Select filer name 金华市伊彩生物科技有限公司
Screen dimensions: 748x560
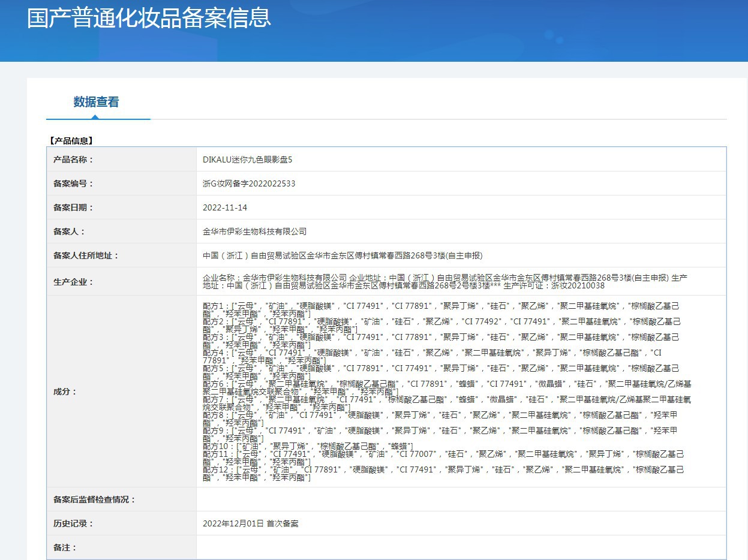(x=254, y=231)
